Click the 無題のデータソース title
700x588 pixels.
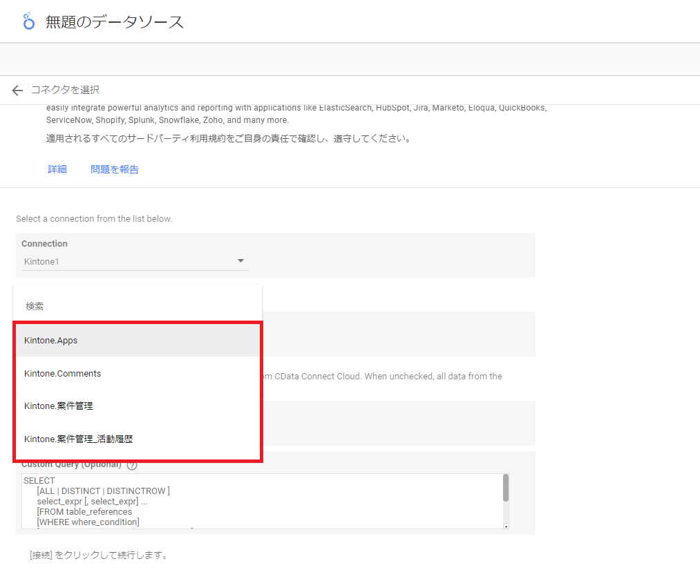point(114,22)
